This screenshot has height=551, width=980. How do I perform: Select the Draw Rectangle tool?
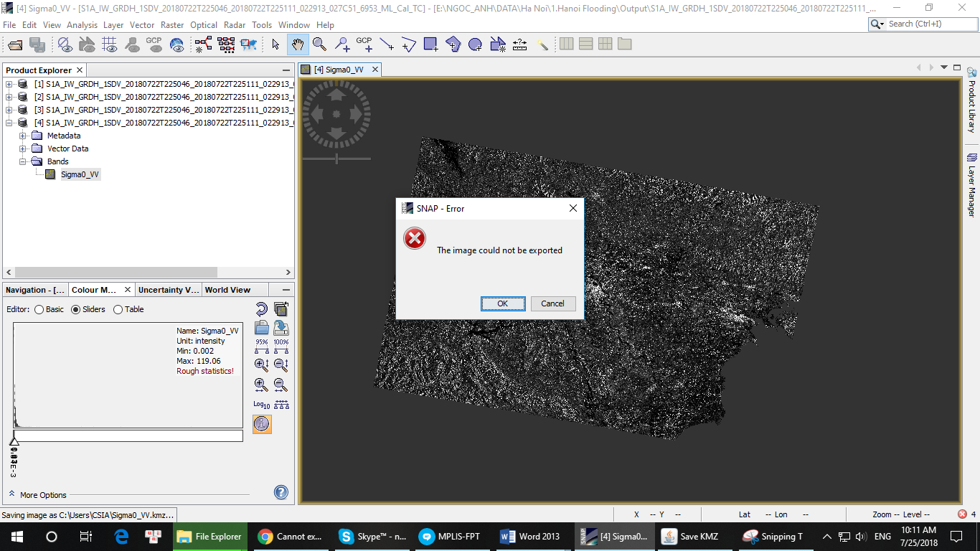click(430, 44)
